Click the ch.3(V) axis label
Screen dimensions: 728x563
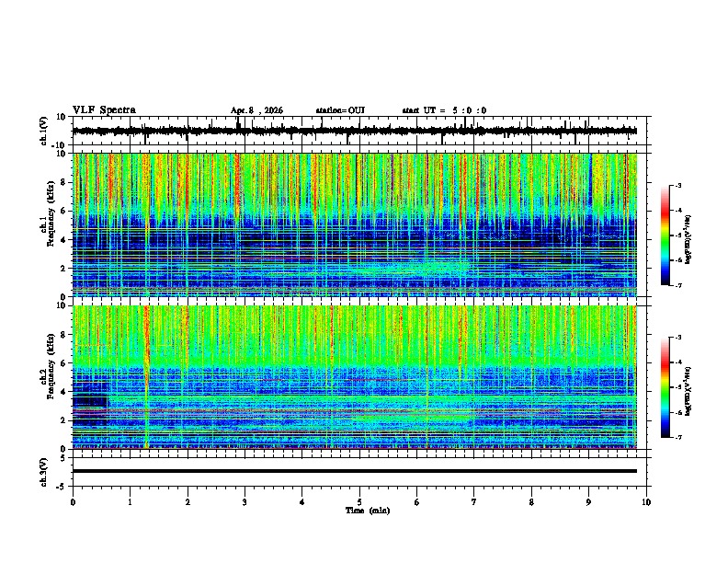(44, 472)
